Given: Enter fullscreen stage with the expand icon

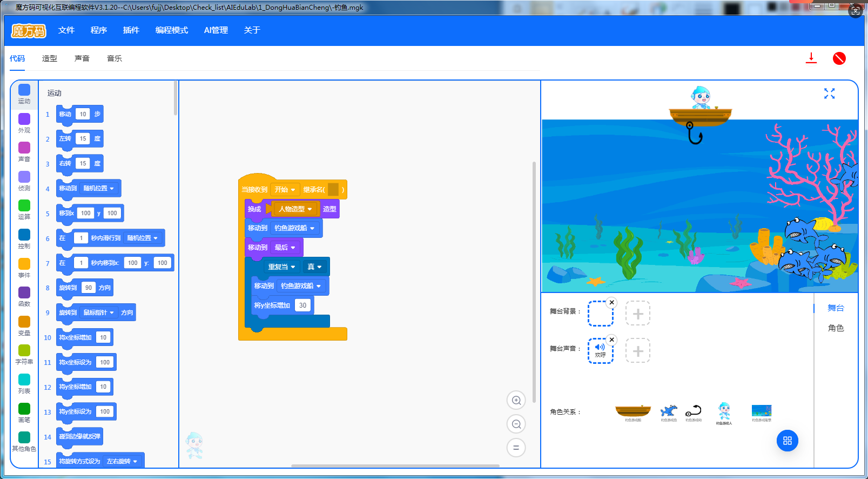Looking at the screenshot, I should click(830, 94).
